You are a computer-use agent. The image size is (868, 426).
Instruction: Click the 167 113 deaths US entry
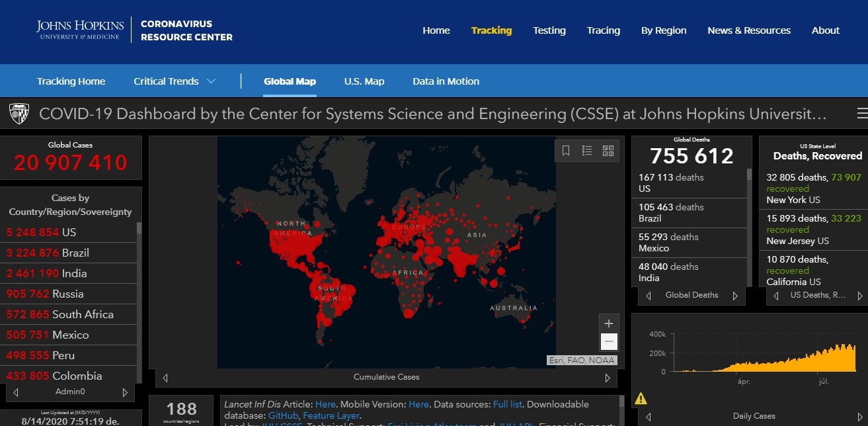690,183
